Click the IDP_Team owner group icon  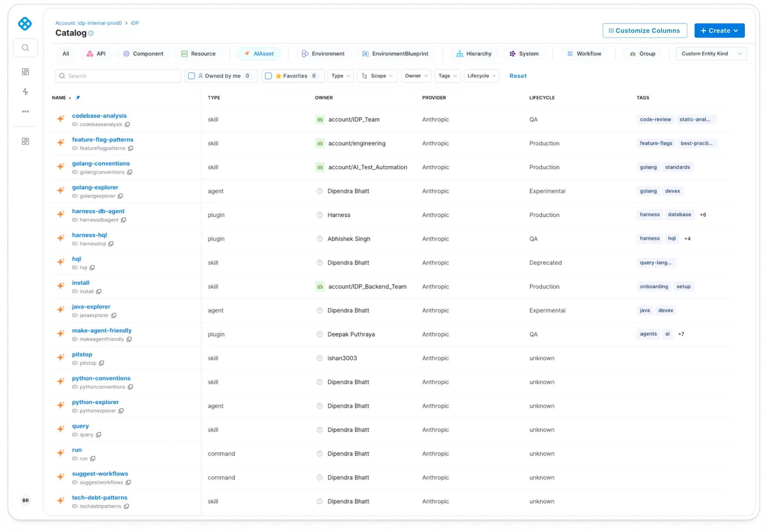[320, 119]
